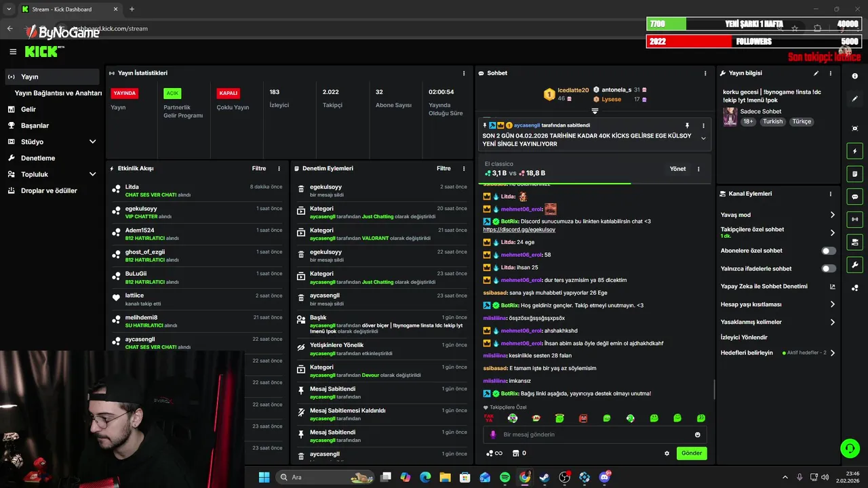The width and height of the screenshot is (868, 488).
Task: Click the Windows Start button
Action: 264,477
